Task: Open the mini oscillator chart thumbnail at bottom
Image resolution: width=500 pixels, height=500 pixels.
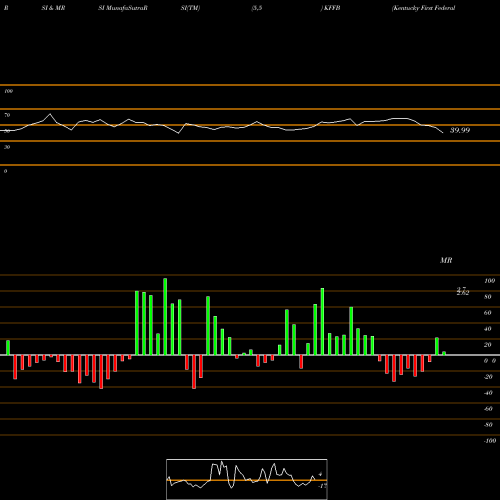Action: click(x=247, y=479)
